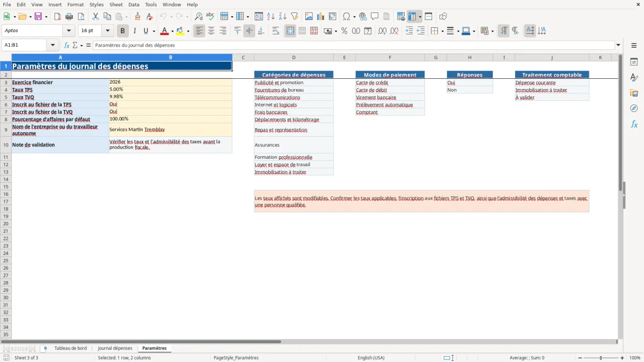Image resolution: width=644 pixels, height=362 pixels.
Task: Toggle Merge and Center cells
Action: point(290,31)
